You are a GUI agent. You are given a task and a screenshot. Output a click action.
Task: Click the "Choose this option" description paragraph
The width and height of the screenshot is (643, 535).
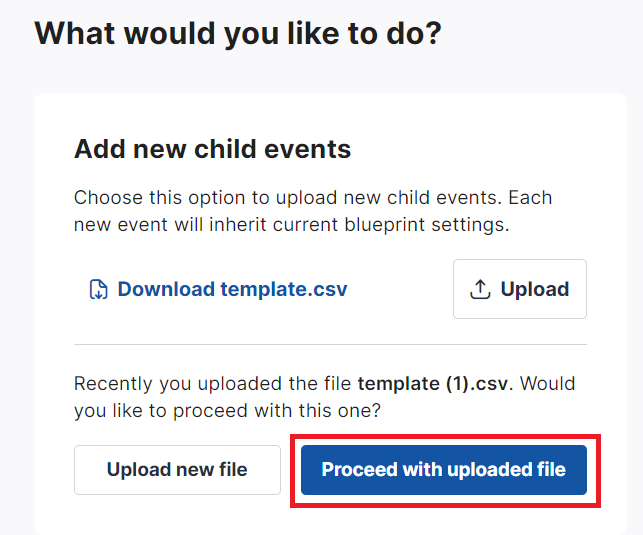click(312, 211)
